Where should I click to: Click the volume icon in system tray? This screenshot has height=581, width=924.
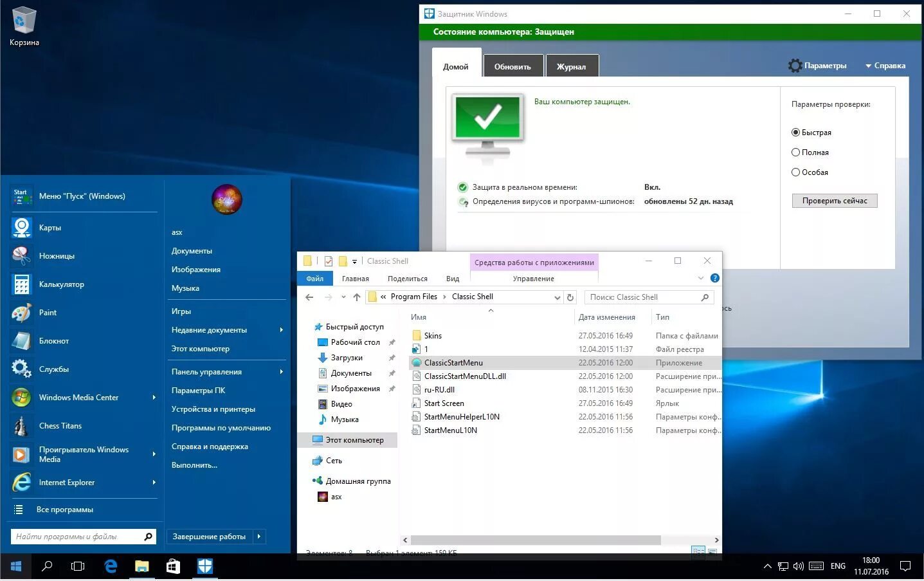tap(799, 567)
